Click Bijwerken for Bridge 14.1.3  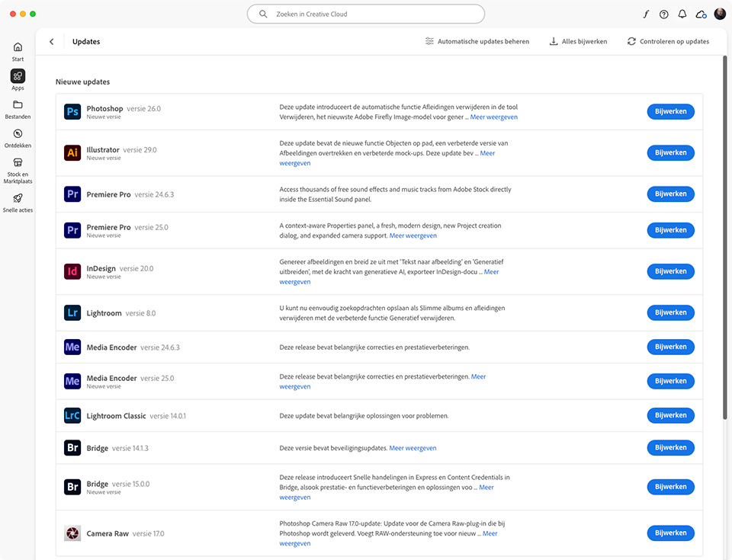[x=670, y=447]
